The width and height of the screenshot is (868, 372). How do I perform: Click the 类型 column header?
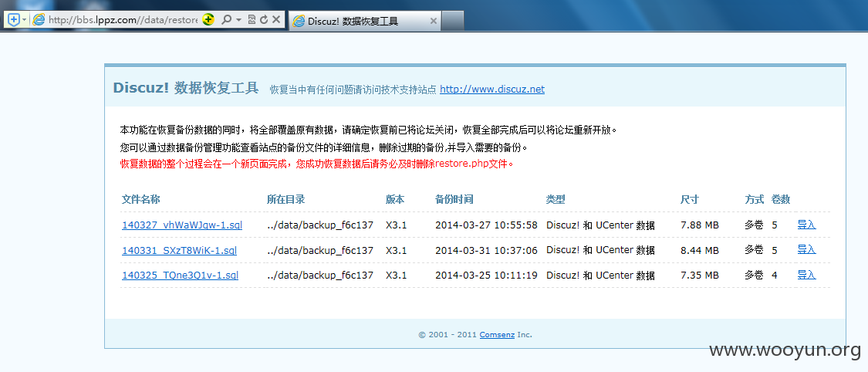tap(556, 199)
